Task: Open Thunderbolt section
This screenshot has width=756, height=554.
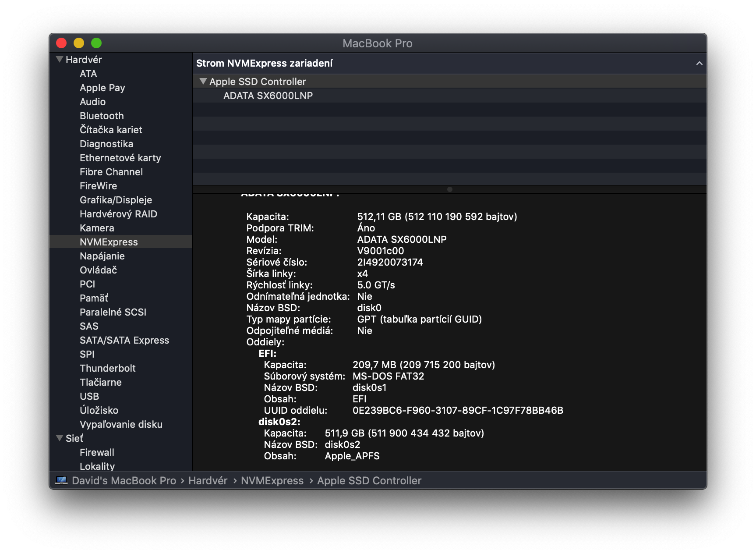Action: point(108,368)
